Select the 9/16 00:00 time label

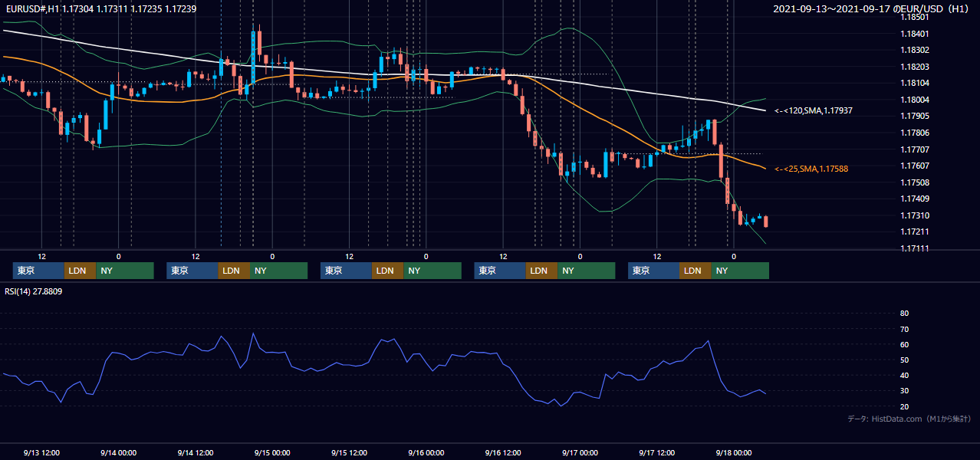[426, 452]
